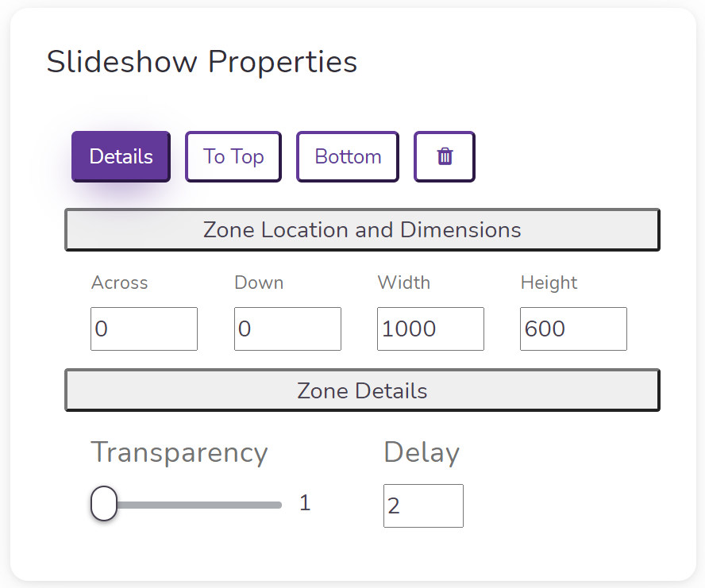Screen dimensions: 705x588
Task: Send zone to Bottom
Action: pos(348,156)
